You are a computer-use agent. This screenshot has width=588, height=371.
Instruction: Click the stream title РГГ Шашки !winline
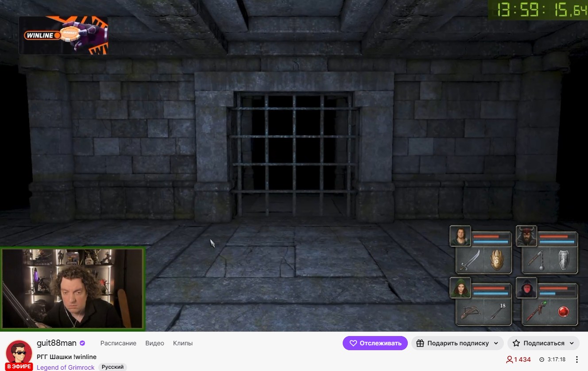[x=66, y=357]
